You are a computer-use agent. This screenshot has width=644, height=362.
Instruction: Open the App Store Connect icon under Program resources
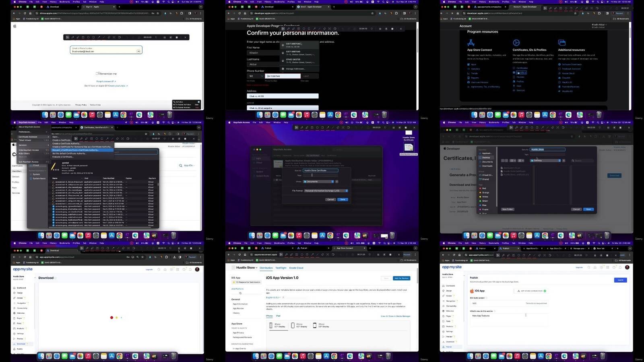point(471,43)
